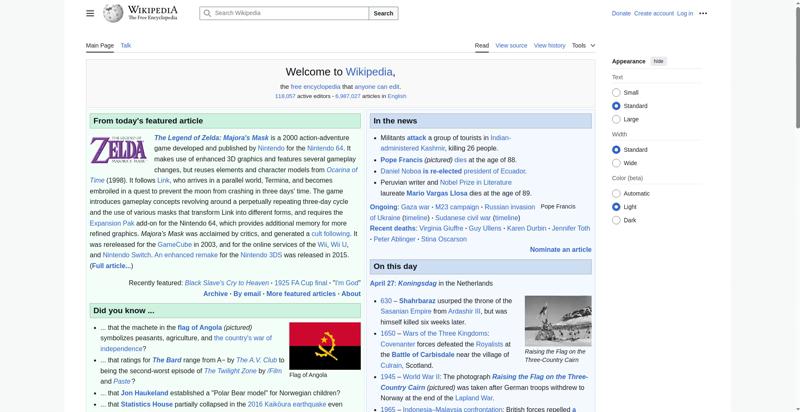
Task: Choose Dark color mode
Action: [x=616, y=220]
